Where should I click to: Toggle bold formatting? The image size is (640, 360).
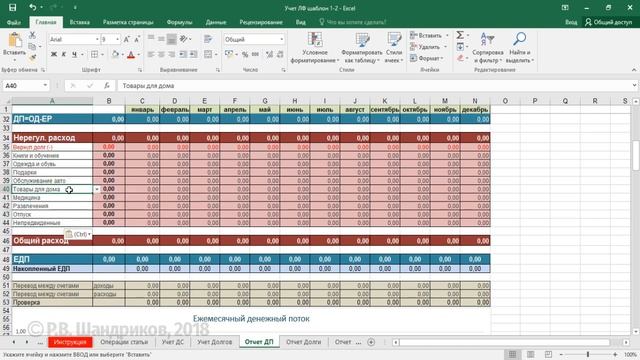point(53,54)
